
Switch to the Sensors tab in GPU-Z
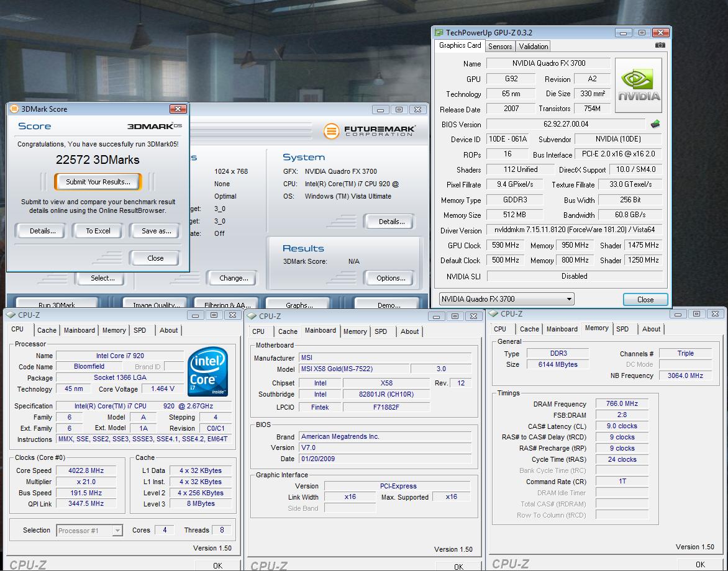pyautogui.click(x=500, y=47)
